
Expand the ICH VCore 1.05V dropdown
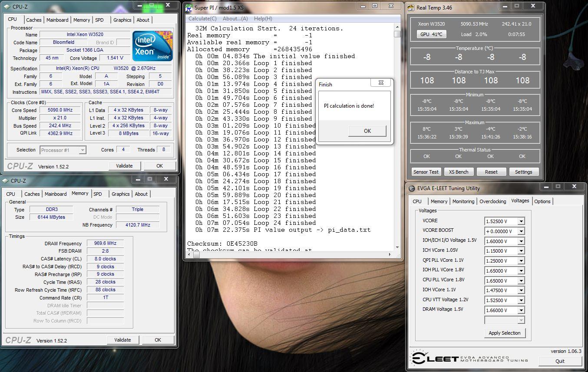521,251
